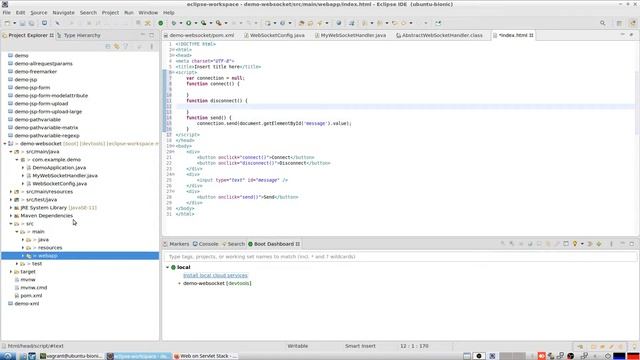Click the Writable status bar entry

(298, 346)
